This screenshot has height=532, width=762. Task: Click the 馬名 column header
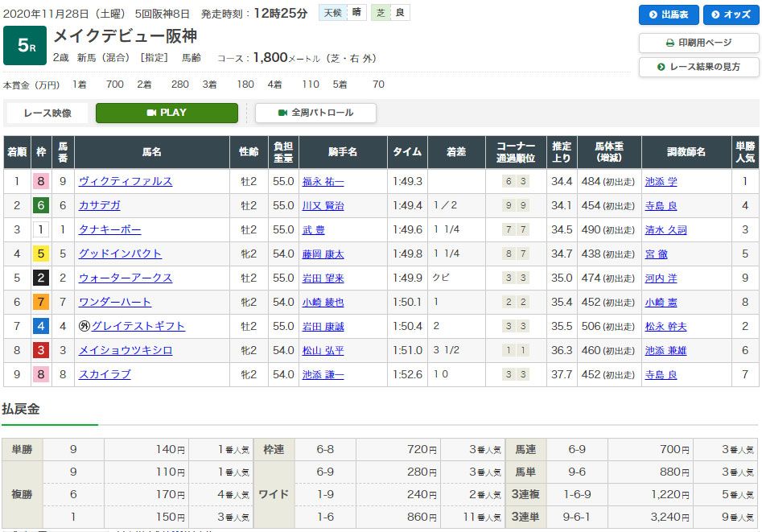click(151, 152)
